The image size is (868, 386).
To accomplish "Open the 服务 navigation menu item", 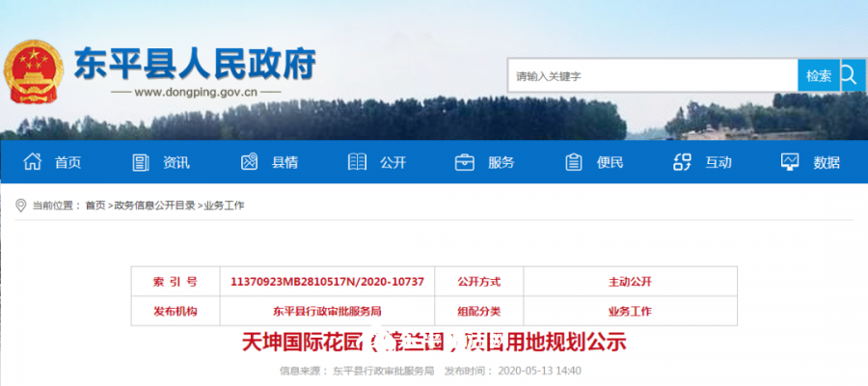I will tap(501, 162).
